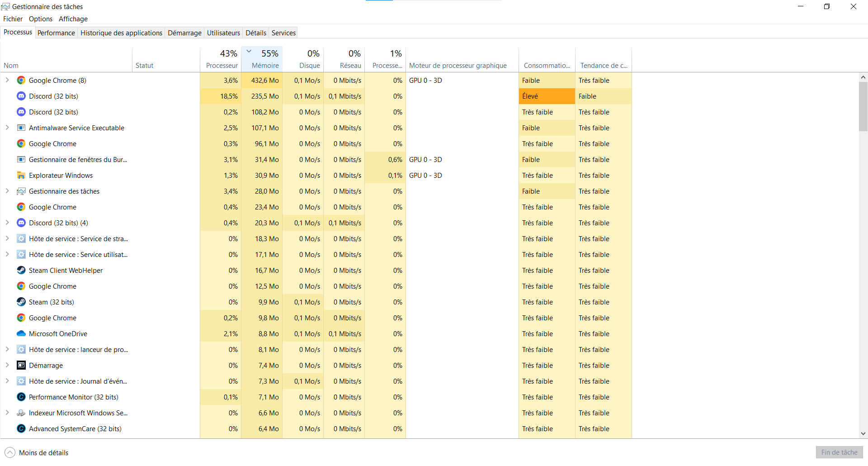Click the Google Chrome (8) process icon
This screenshot has height=466, width=868.
[x=21, y=80]
